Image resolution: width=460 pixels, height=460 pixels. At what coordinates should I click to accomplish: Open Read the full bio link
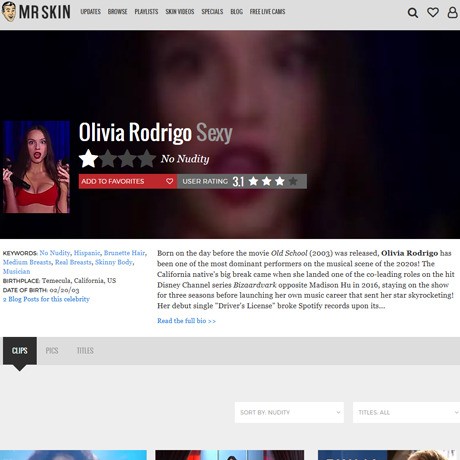[186, 321]
